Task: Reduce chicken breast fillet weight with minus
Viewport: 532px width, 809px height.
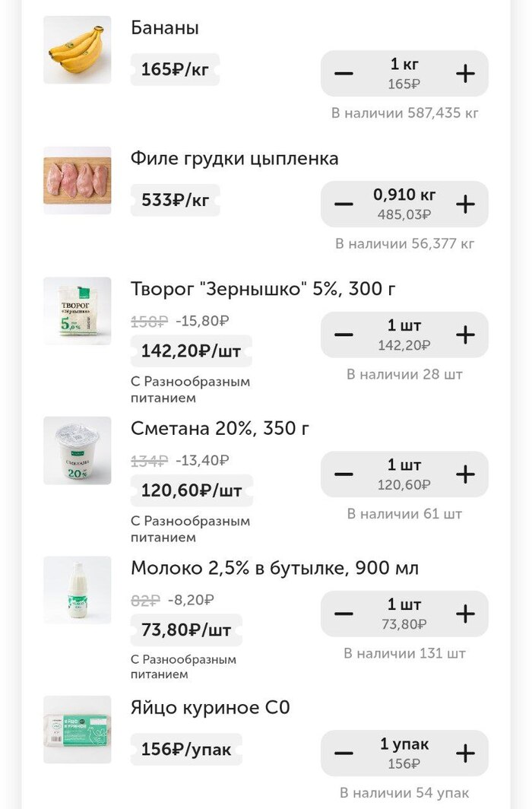Action: point(344,205)
